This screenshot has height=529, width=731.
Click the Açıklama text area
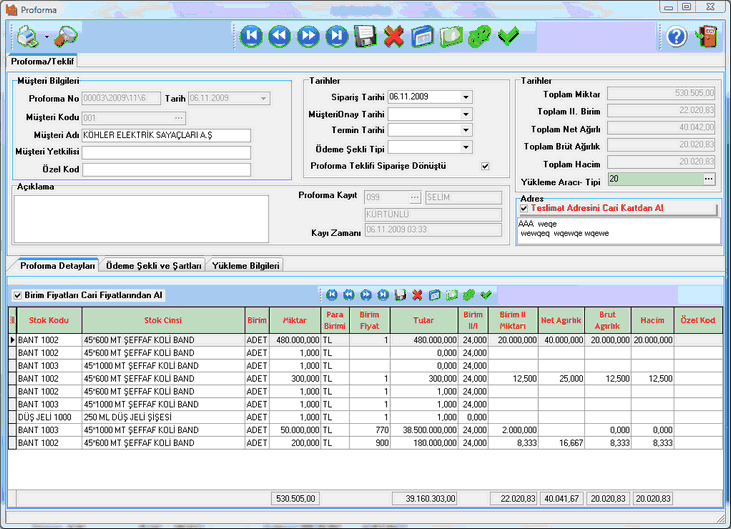141,219
